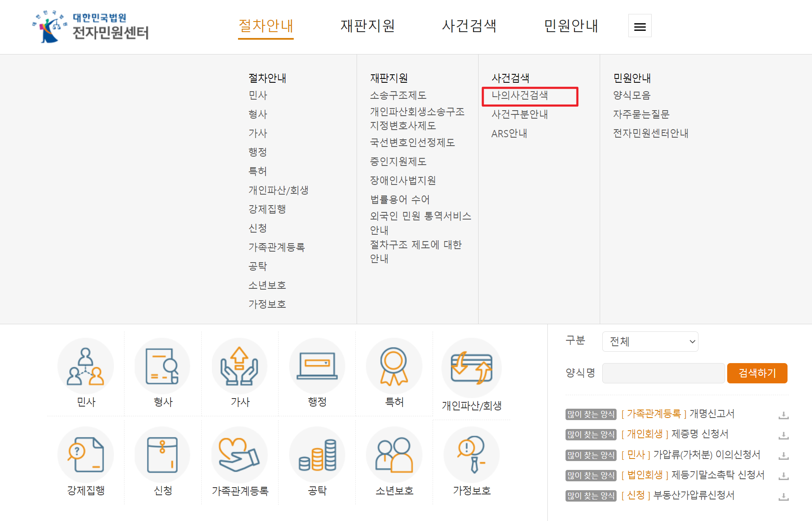Open the 양식모음 link
Image resolution: width=812 pixels, height=521 pixels.
(x=632, y=95)
